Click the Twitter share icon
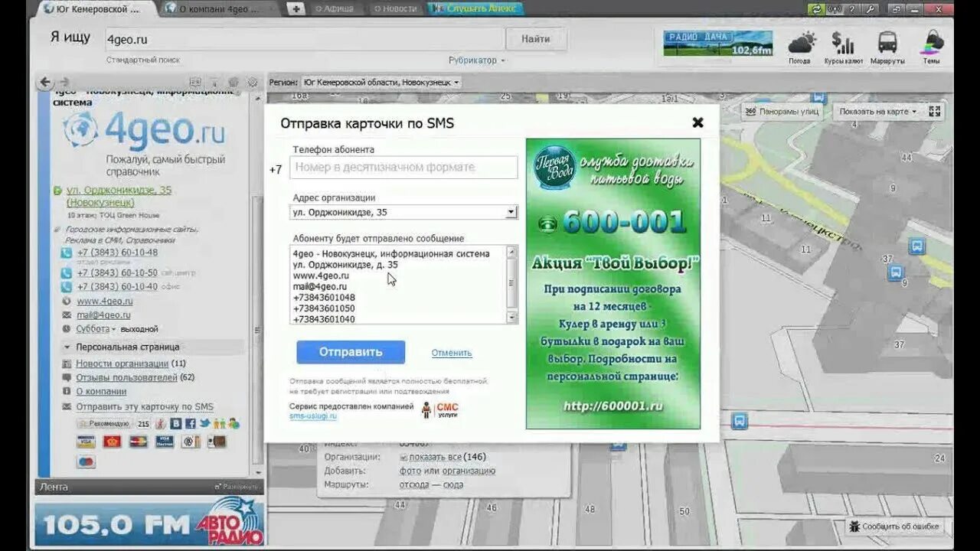This screenshot has height=551, width=980. pos(204,423)
